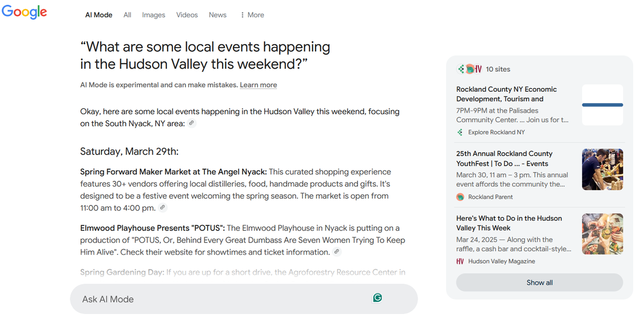The width and height of the screenshot is (644, 322).
Task: Open Rockland County YouthFest event thumbnail
Action: pyautogui.click(x=603, y=170)
